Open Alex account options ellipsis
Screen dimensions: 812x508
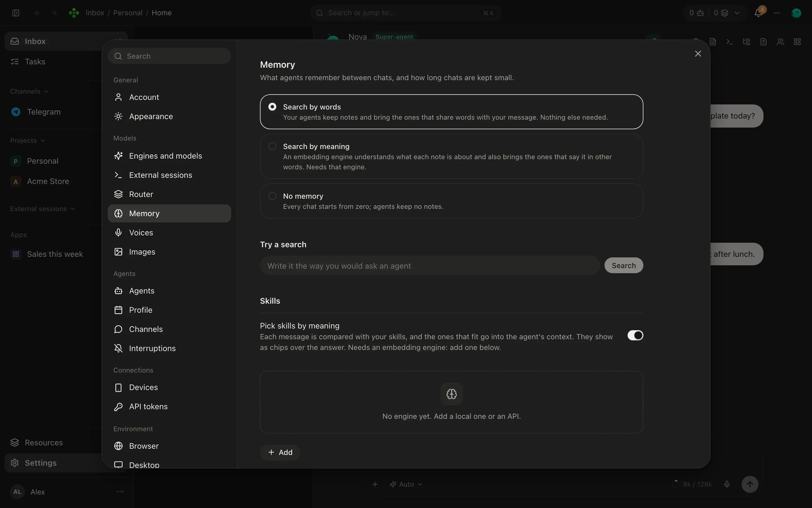pos(120,492)
